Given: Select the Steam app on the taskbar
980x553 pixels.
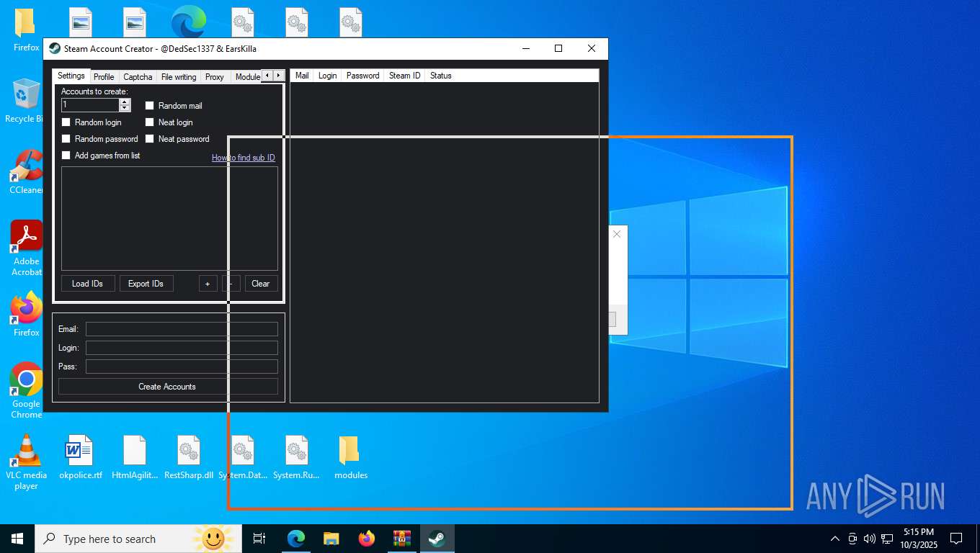Looking at the screenshot, I should click(x=437, y=539).
